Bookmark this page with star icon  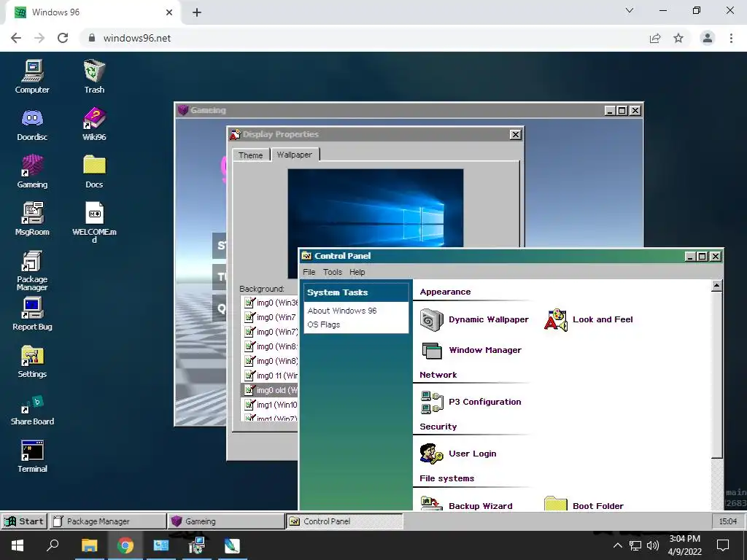point(678,38)
